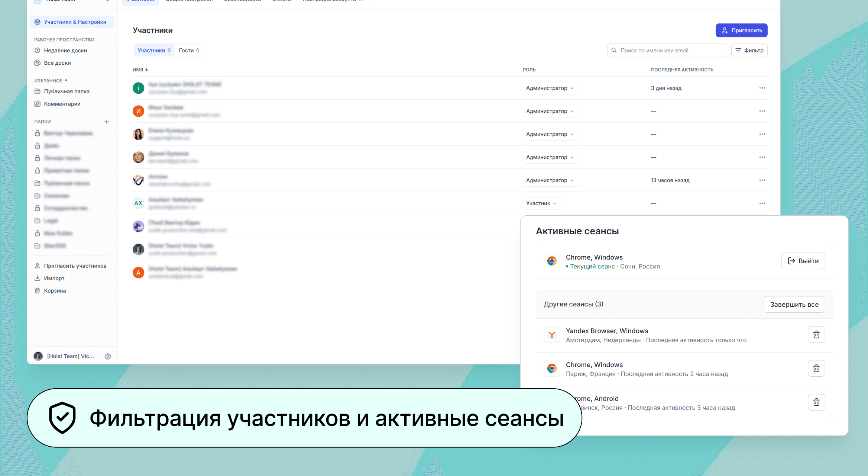Sort by ИМЯ column header
The image size is (868, 476).
point(140,70)
